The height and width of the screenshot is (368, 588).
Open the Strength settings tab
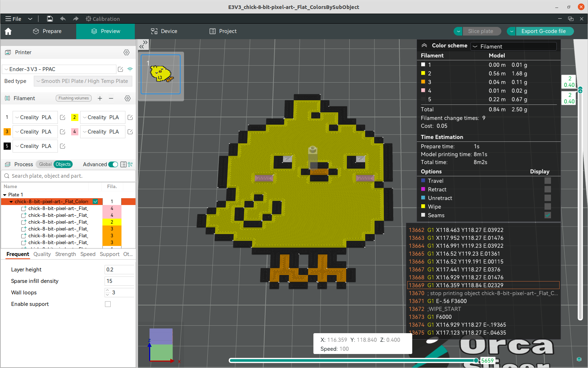coord(65,254)
